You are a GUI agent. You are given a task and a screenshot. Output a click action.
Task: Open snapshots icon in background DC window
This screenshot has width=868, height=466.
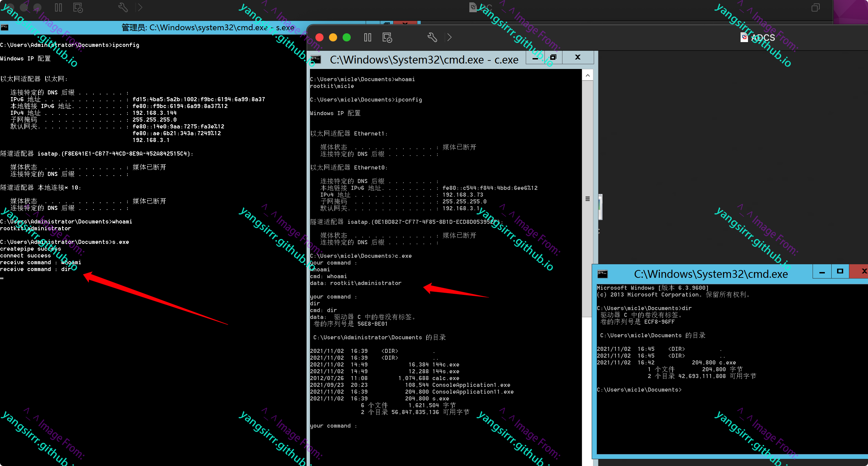[78, 7]
